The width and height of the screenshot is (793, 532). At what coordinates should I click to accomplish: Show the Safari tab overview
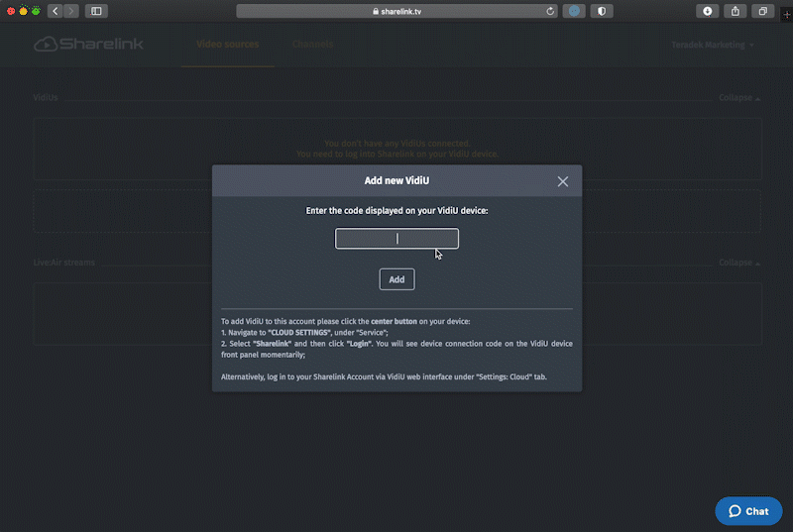pyautogui.click(x=763, y=11)
